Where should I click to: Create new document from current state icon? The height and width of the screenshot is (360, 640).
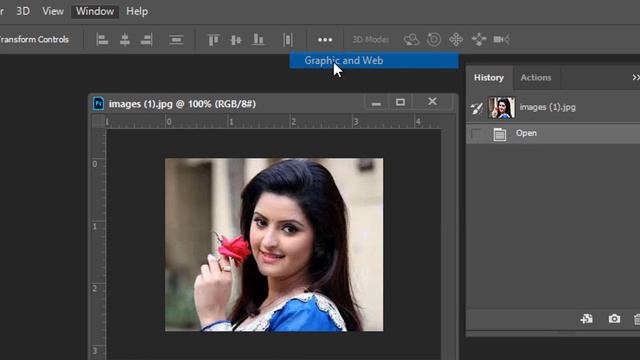pos(587,319)
